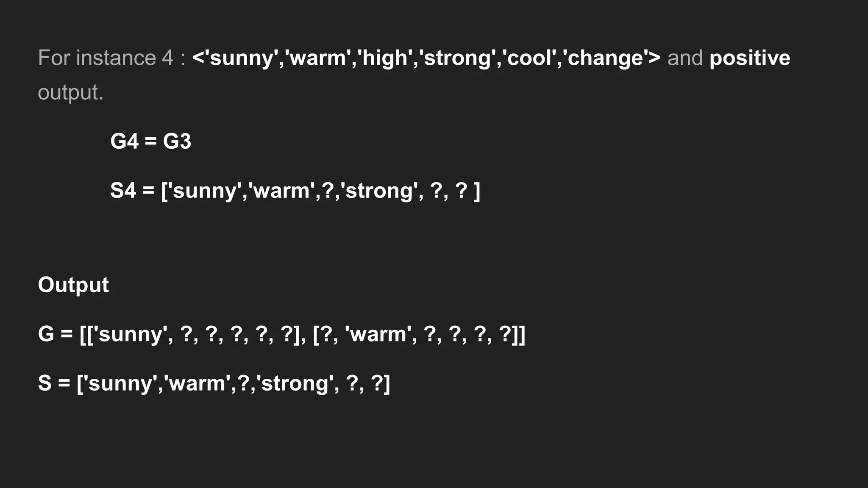The height and width of the screenshot is (488, 868).
Task: Click the "S4 =" label
Action: pos(132,191)
